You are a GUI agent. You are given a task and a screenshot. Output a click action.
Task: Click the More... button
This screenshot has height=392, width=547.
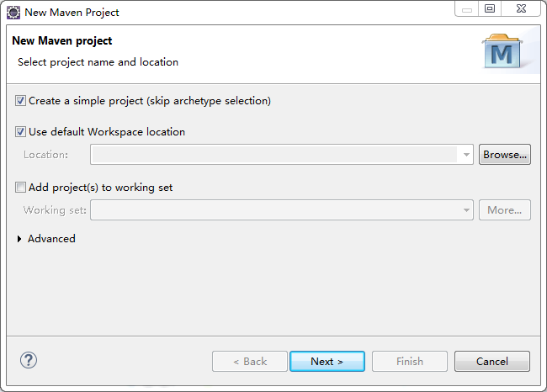click(x=505, y=210)
